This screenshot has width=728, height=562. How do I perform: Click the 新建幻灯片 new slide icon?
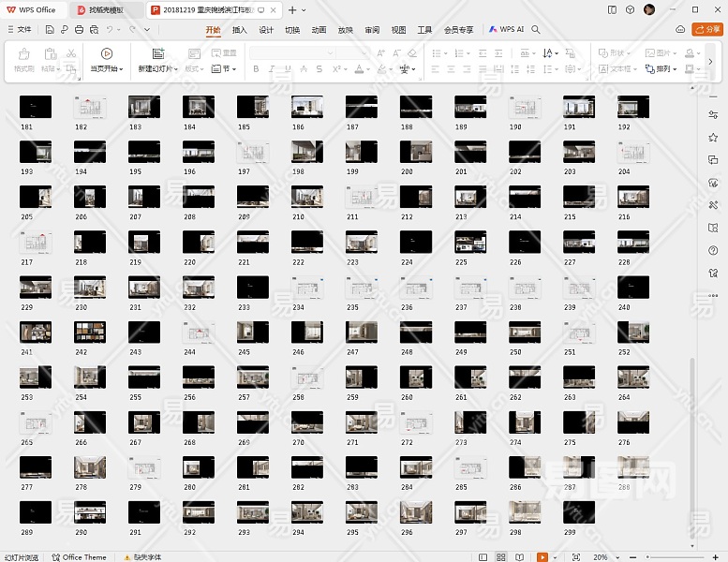point(157,54)
